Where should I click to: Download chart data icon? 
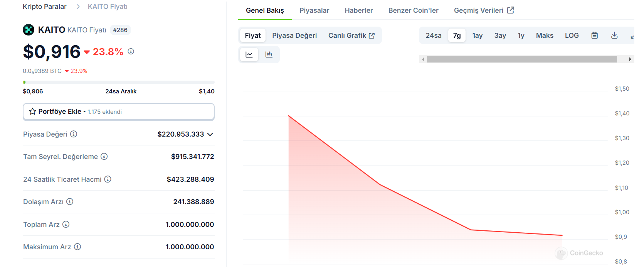(x=614, y=35)
